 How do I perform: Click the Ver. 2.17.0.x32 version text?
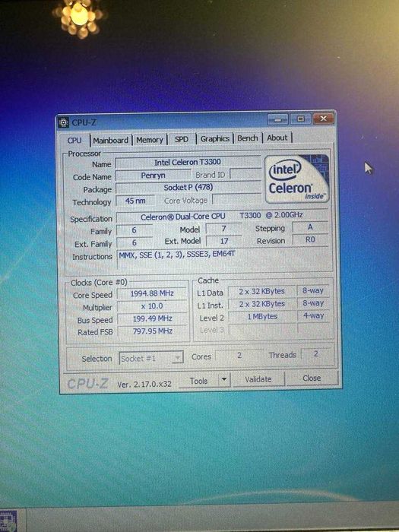(144, 384)
